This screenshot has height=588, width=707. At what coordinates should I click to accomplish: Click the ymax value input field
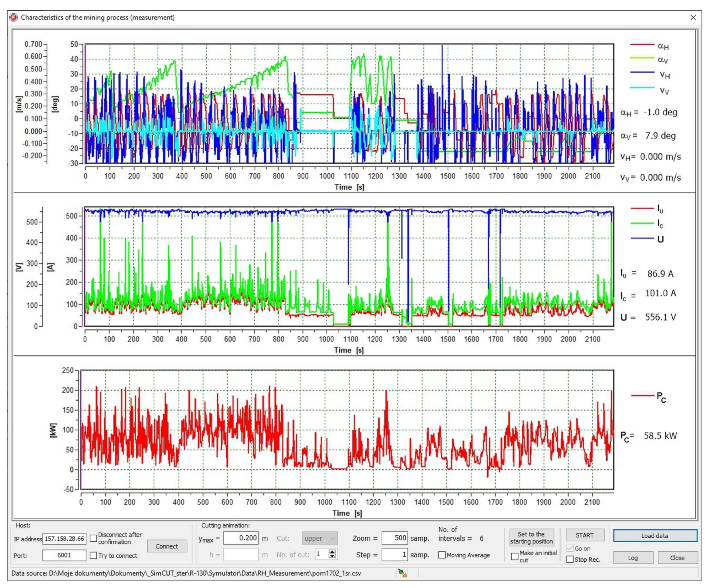point(241,538)
